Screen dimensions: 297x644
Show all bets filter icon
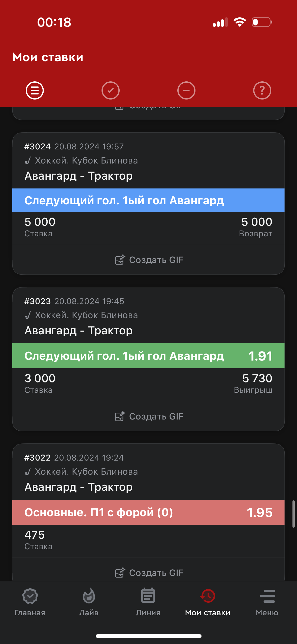(35, 90)
